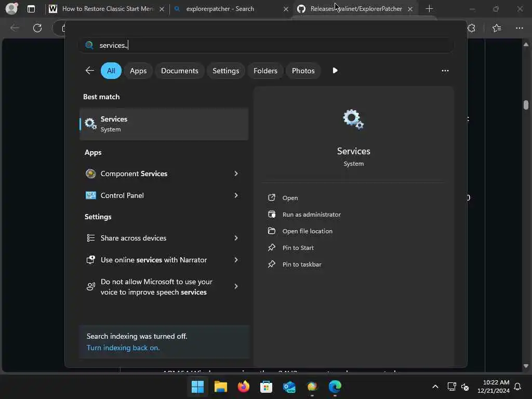Expand Component Services chevron
The height and width of the screenshot is (399, 532).
236,174
